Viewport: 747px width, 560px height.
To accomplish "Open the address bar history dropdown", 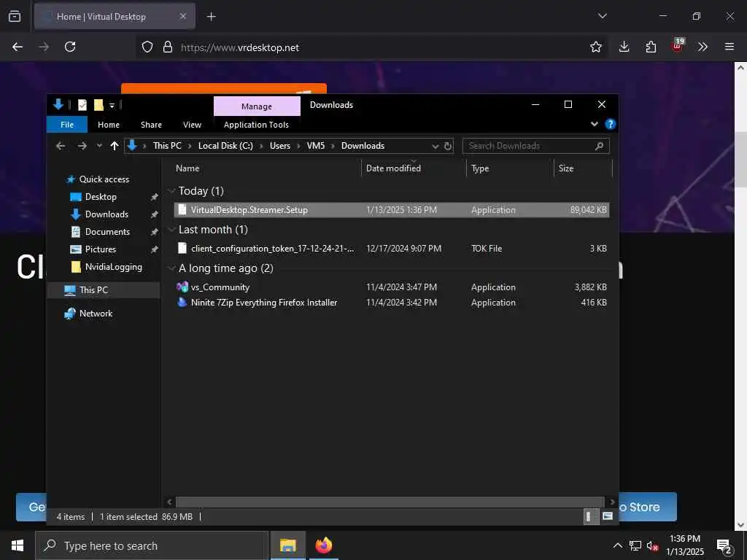I will click(435, 146).
